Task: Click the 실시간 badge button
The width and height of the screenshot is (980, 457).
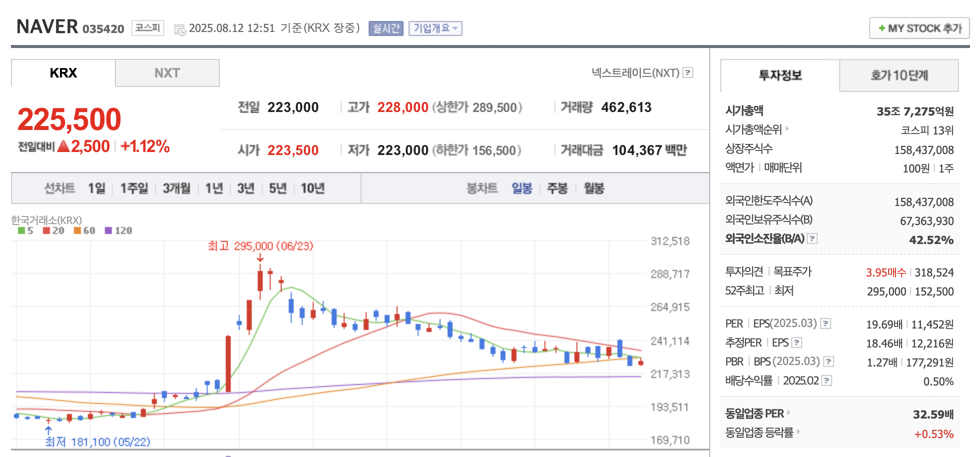Action: pos(386,28)
